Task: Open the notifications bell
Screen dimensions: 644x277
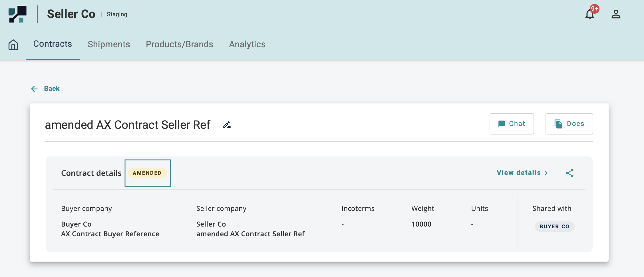Action: click(x=589, y=14)
